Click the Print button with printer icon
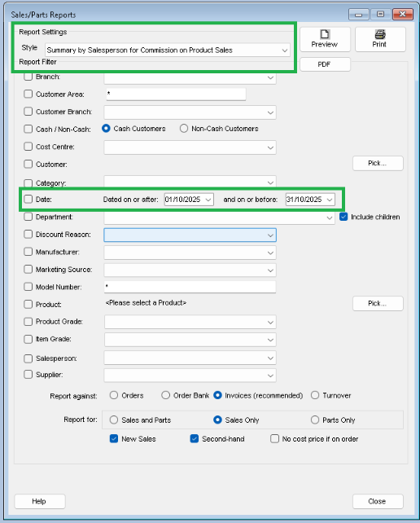420x523 pixels. [380, 39]
